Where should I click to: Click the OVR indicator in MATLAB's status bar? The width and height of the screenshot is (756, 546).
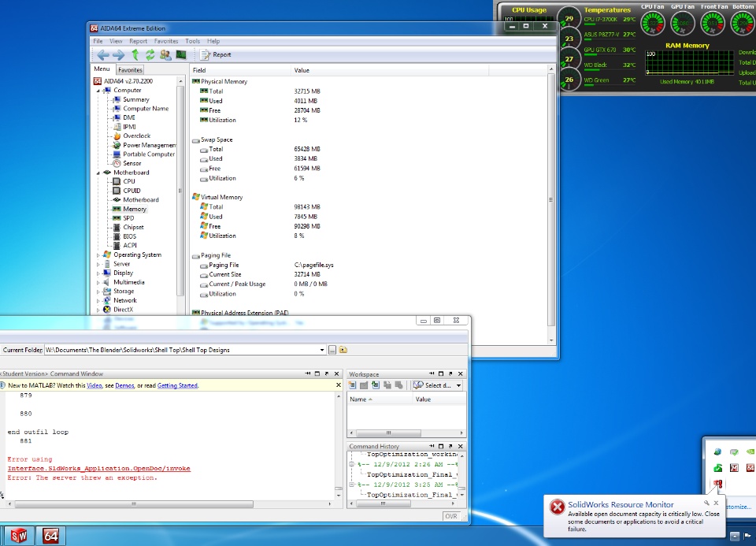[x=450, y=516]
